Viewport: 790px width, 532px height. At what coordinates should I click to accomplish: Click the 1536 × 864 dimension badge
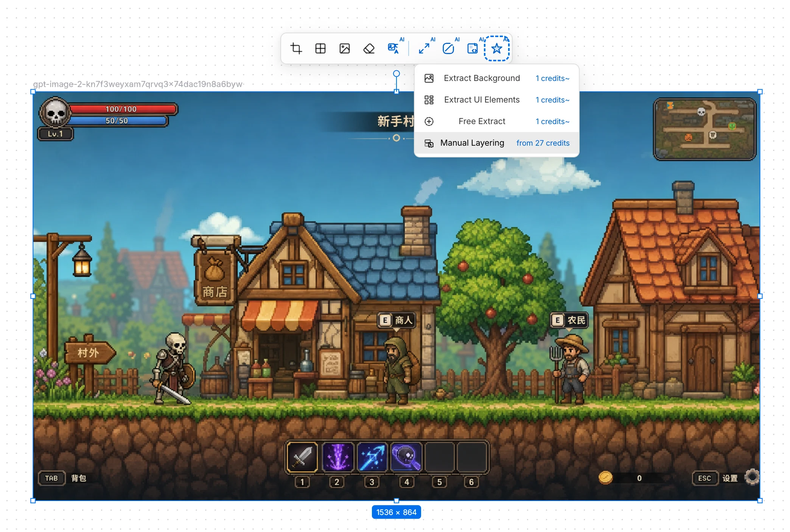point(397,512)
